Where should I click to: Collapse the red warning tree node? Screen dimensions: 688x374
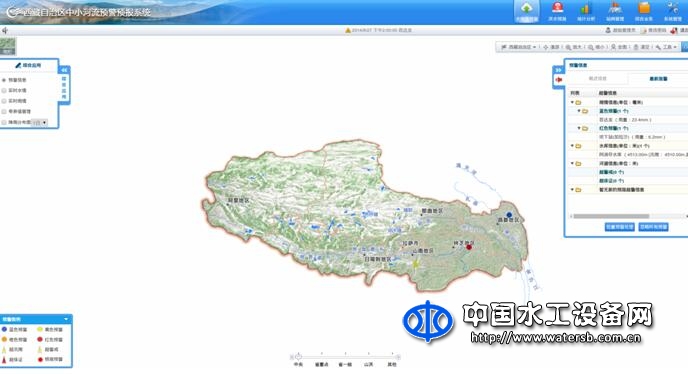tap(579, 128)
